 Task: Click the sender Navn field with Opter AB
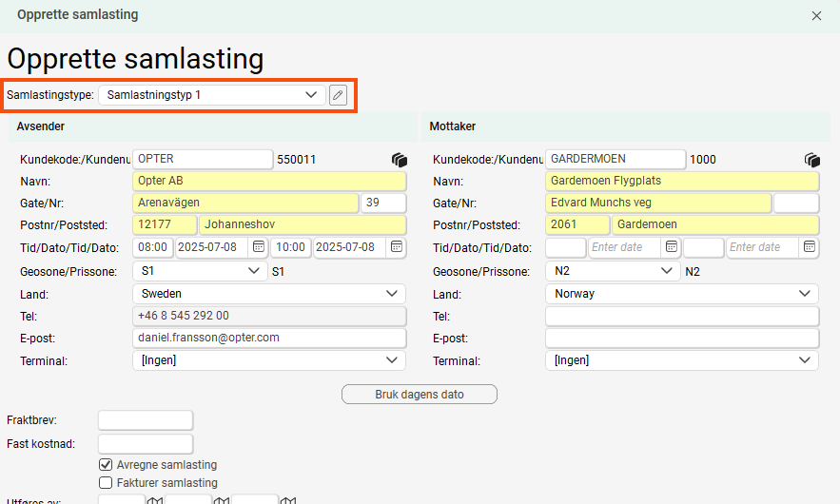268,181
